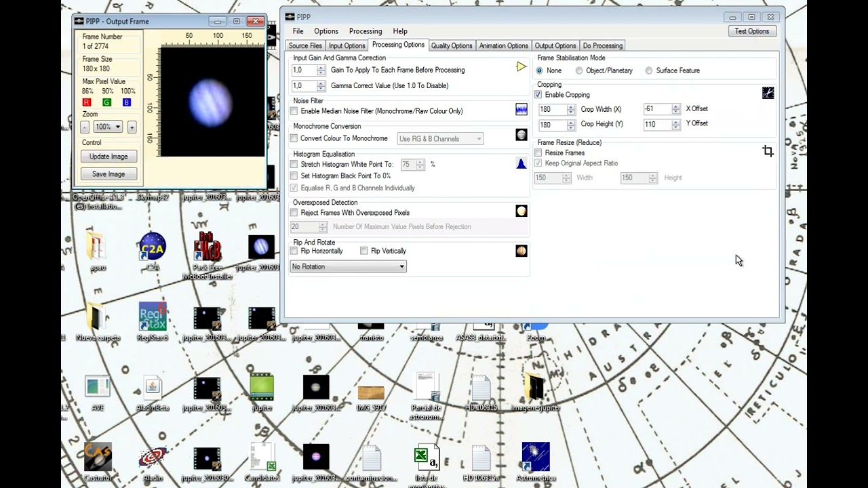The width and height of the screenshot is (868, 488).
Task: Select the Object/Planetary stabilisation mode
Action: click(x=579, y=70)
